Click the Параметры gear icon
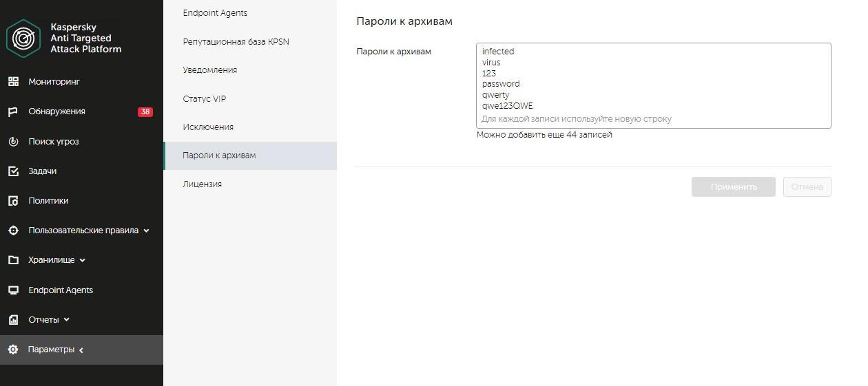Viewport: 868px width, 386px height. tap(13, 350)
